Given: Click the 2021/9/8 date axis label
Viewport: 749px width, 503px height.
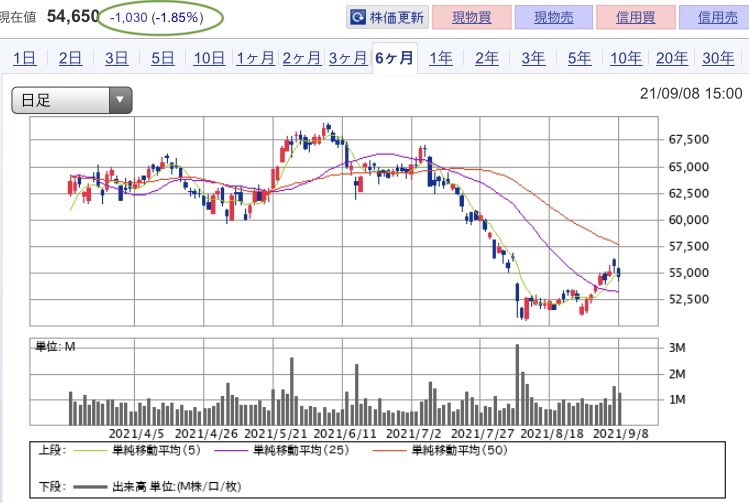Looking at the screenshot, I should click(x=621, y=434).
